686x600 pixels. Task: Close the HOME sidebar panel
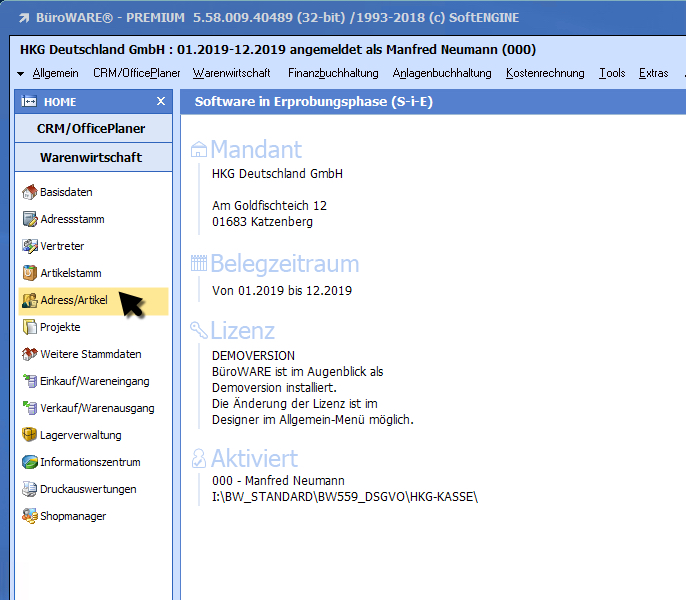[161, 102]
